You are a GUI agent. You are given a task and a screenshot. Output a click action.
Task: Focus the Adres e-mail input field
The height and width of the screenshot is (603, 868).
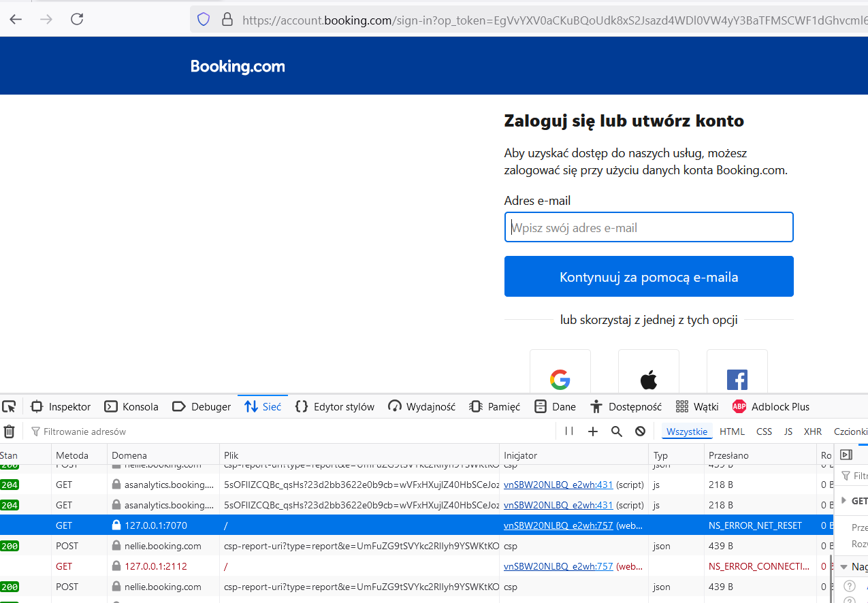[649, 227]
